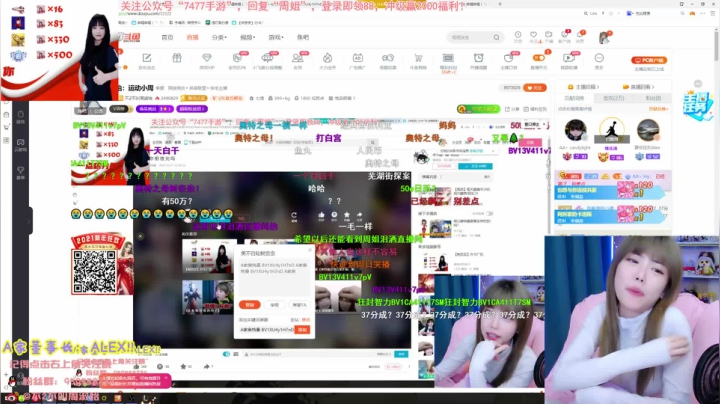Close the pink notification toast
The image size is (720, 404).
(166, 378)
